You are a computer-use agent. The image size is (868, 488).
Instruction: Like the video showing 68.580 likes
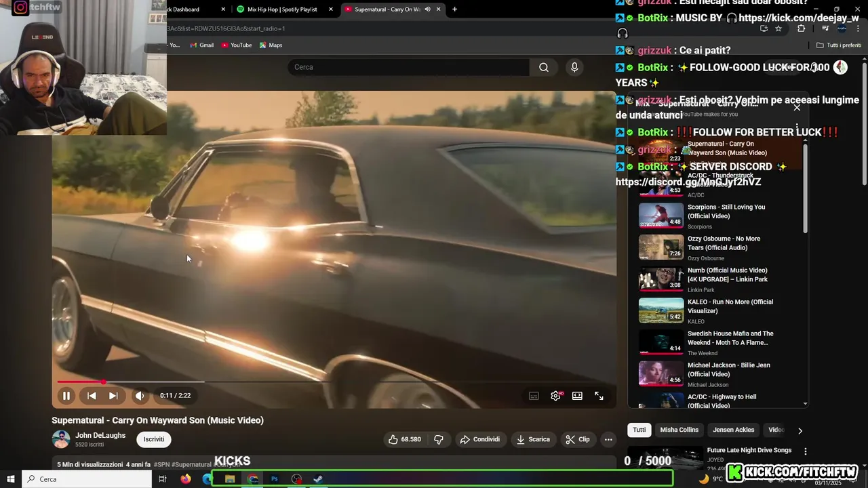[x=405, y=439]
